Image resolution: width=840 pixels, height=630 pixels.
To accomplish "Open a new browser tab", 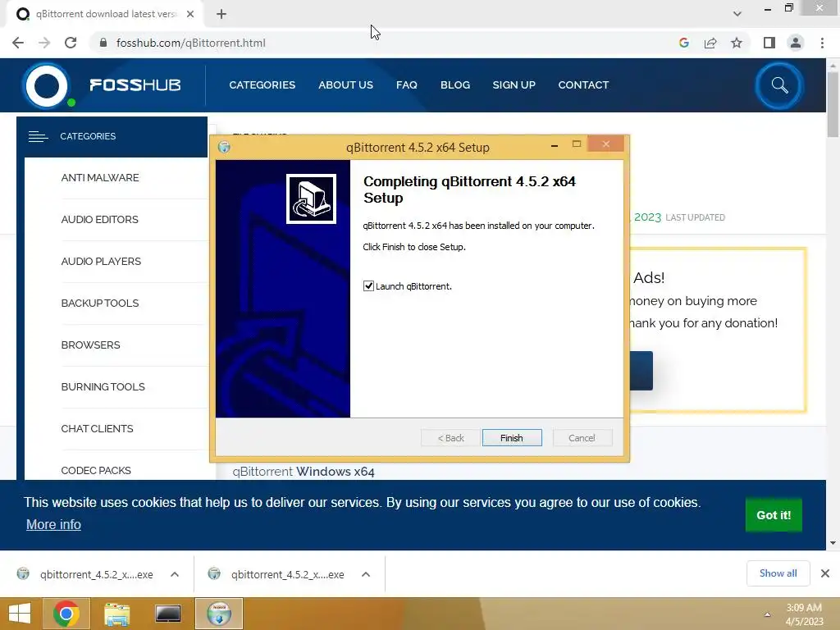I will coord(221,14).
